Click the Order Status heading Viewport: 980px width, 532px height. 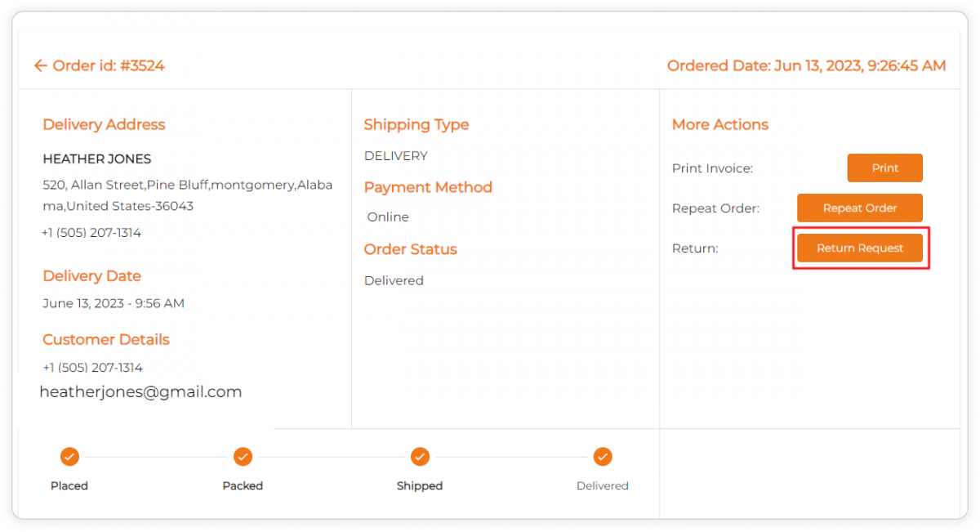pyautogui.click(x=410, y=249)
